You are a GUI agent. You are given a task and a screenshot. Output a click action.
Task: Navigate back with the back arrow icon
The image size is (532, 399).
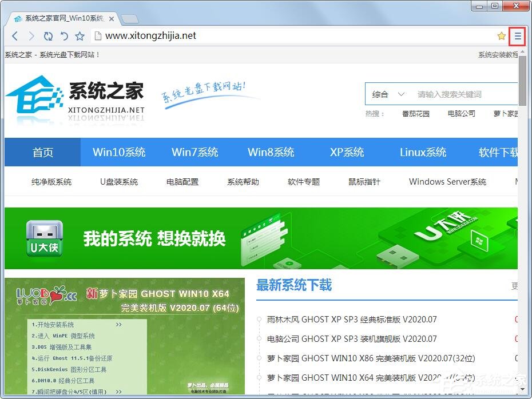15,35
